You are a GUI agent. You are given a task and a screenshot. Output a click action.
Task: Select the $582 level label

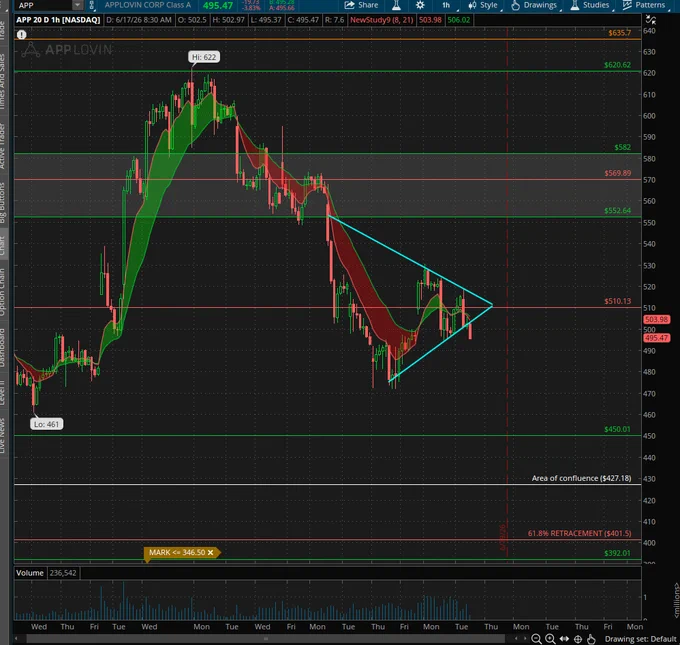point(622,147)
